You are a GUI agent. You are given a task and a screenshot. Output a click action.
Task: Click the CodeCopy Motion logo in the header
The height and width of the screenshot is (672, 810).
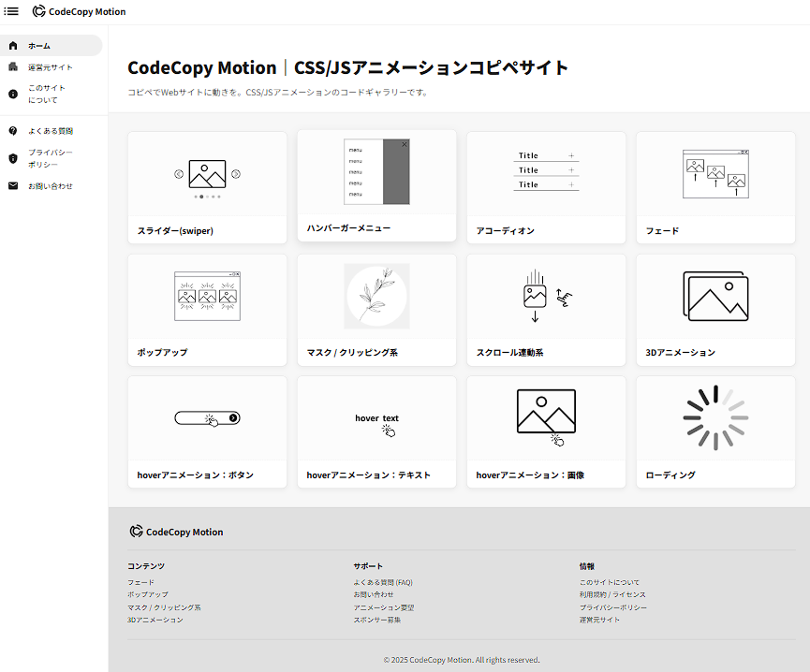(x=78, y=11)
